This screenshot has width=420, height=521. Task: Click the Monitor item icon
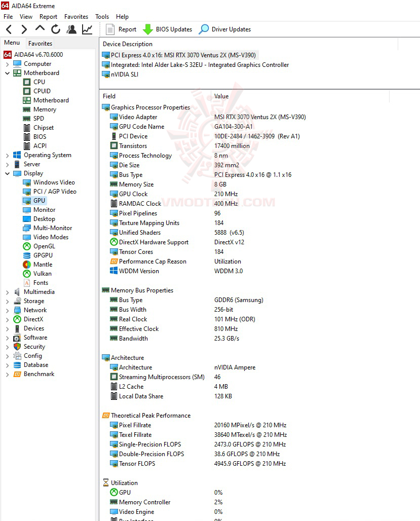(x=27, y=210)
